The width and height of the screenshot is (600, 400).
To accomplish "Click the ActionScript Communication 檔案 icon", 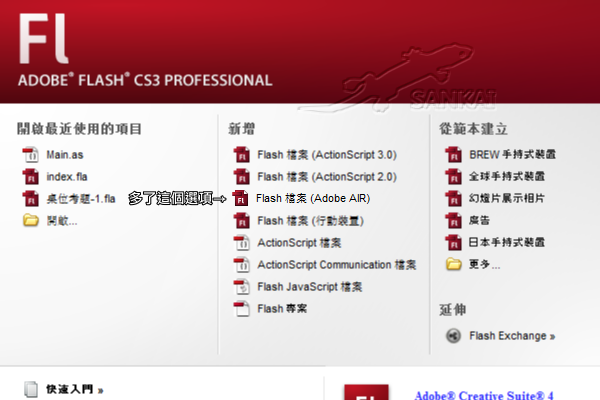I will pos(242,265).
